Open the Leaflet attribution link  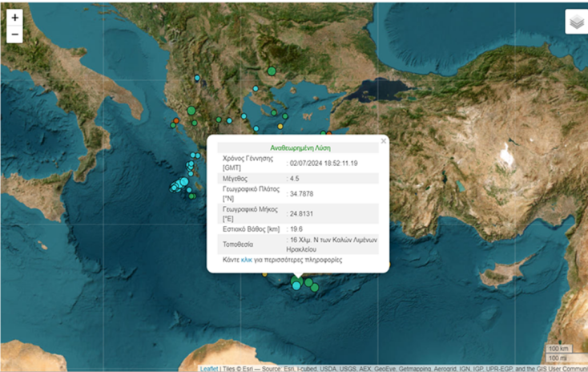[x=208, y=368]
